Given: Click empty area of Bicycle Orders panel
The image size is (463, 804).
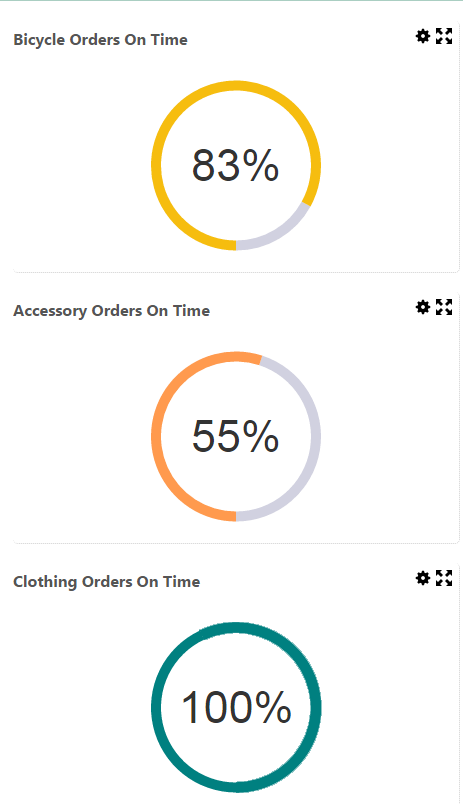Looking at the screenshot, I should pyautogui.click(x=77, y=164).
